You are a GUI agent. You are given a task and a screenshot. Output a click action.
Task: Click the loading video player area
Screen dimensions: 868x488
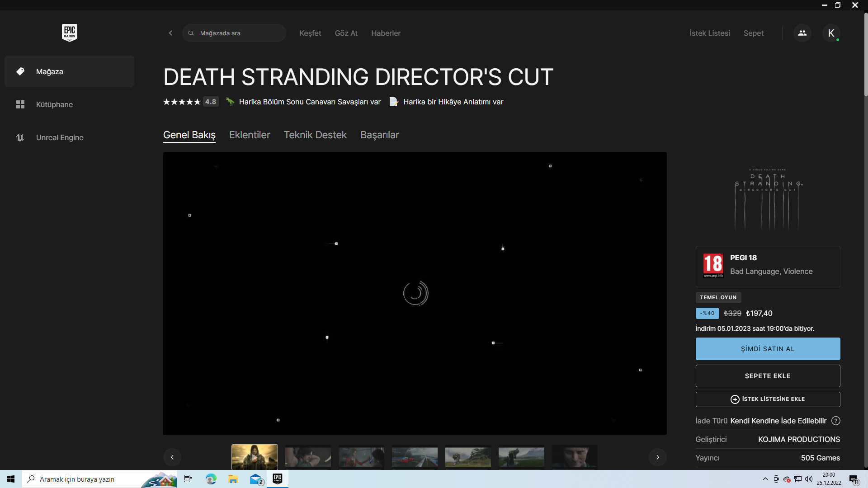pos(415,293)
